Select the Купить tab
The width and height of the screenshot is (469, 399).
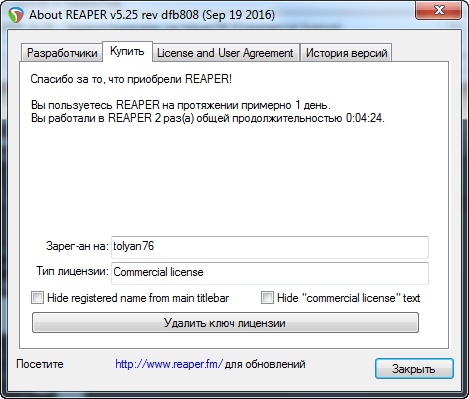click(x=127, y=51)
